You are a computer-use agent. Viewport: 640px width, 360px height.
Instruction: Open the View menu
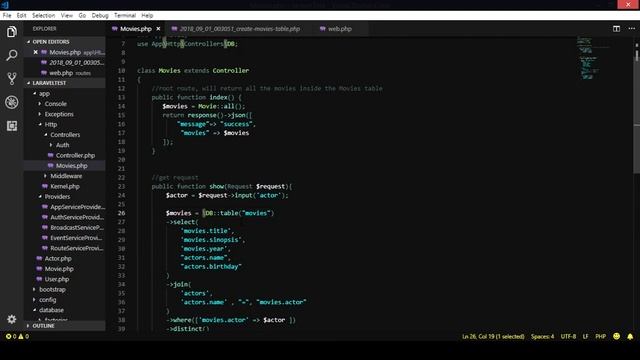pyautogui.click(x=67, y=16)
